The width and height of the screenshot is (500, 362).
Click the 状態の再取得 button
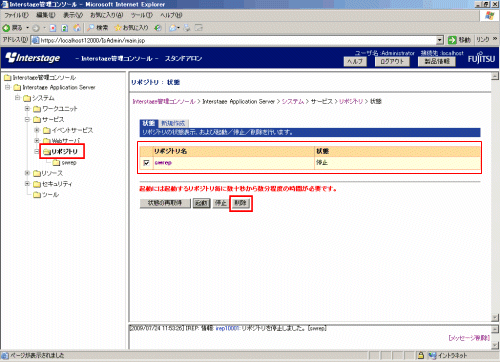pyautogui.click(x=165, y=203)
